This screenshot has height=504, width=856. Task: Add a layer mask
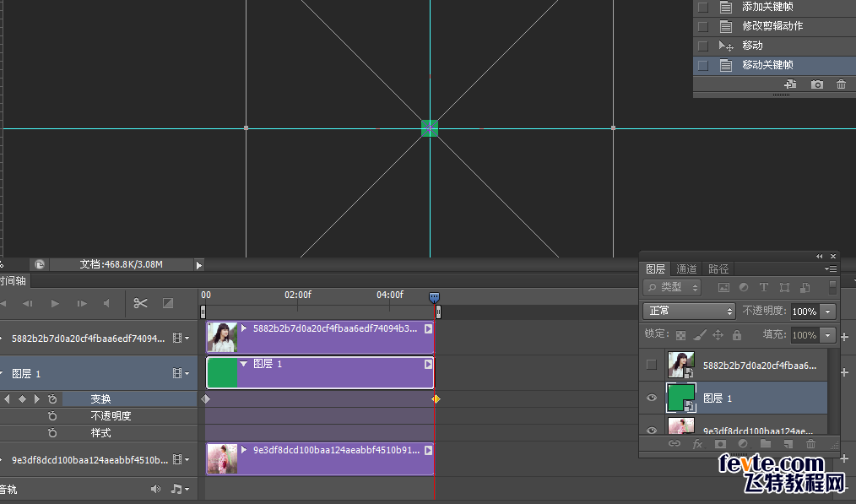pyautogui.click(x=721, y=444)
